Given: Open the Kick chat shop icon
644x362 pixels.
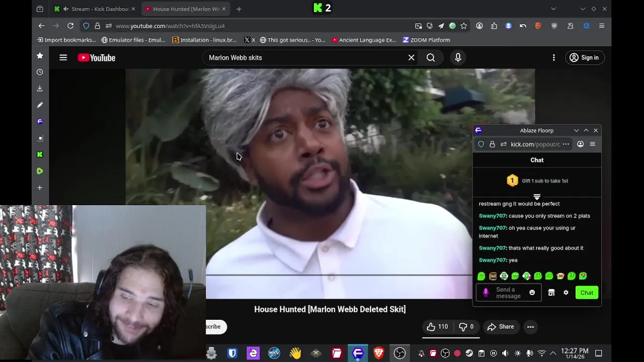Looking at the screenshot, I should [x=551, y=293].
